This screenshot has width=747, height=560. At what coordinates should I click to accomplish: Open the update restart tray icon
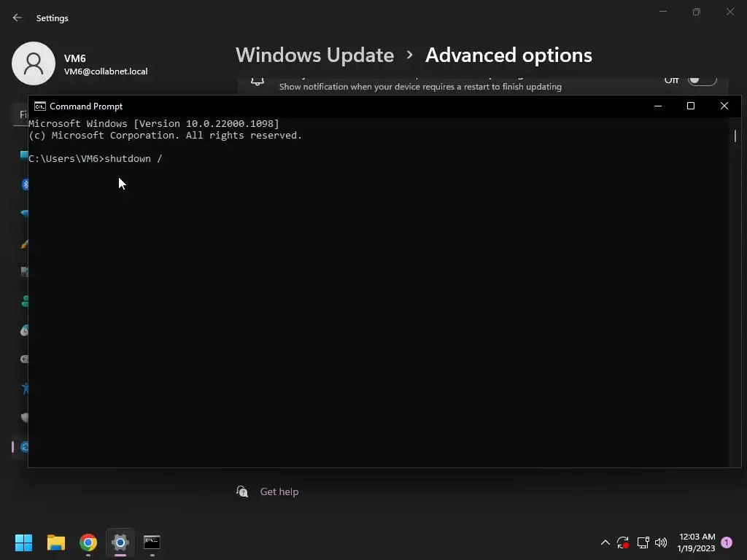[x=623, y=542]
